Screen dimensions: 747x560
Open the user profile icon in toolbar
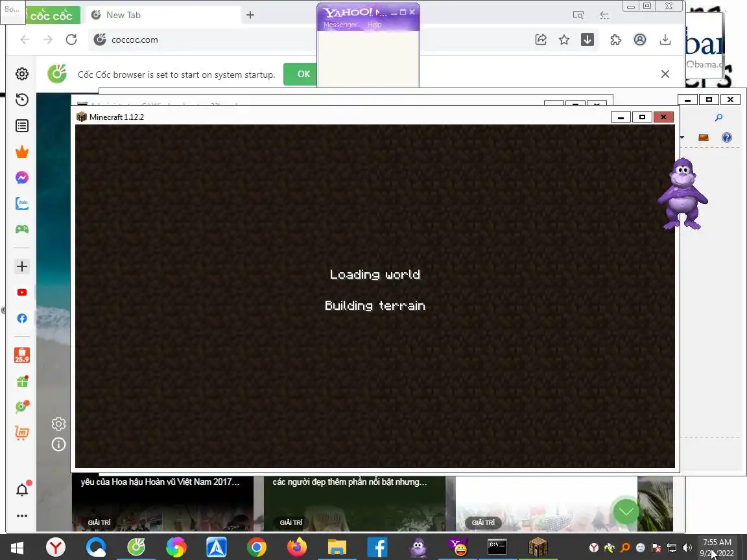click(640, 40)
